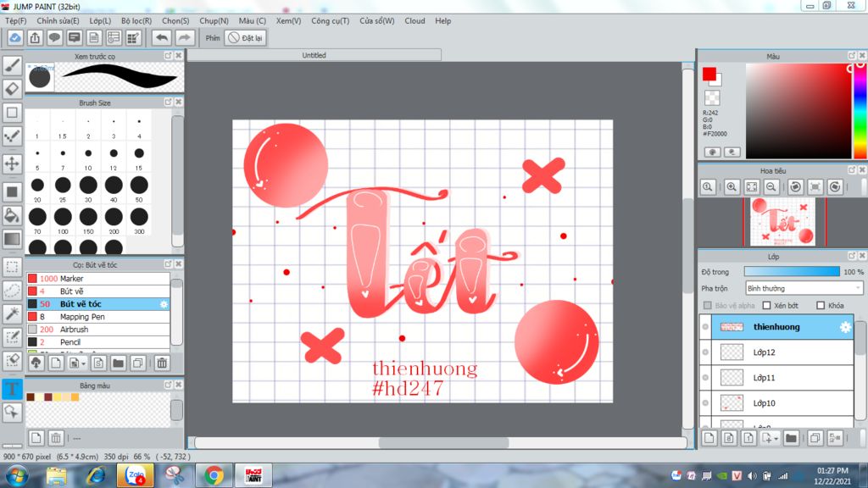Hide the Lớp12 layer
This screenshot has width=868, height=488.
(x=705, y=352)
